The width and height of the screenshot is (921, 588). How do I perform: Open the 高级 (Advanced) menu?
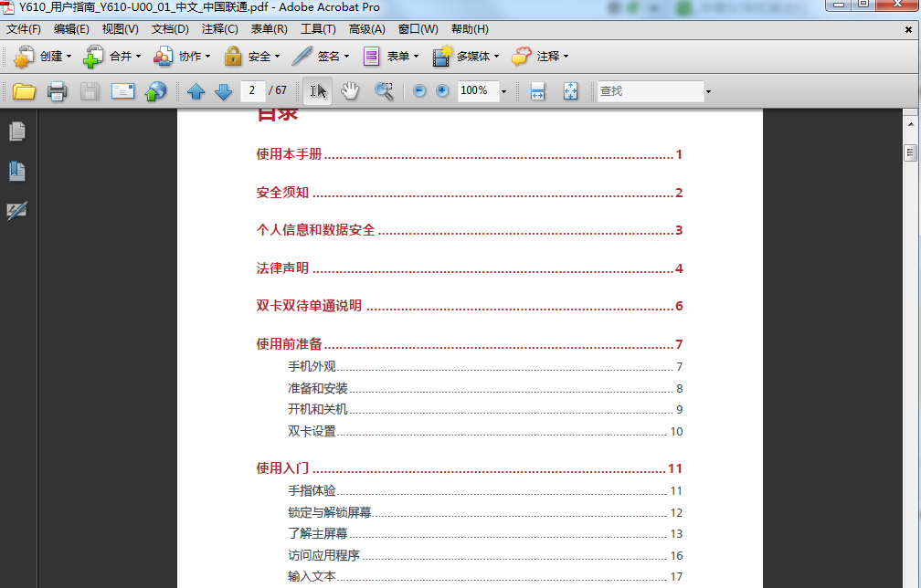pyautogui.click(x=364, y=28)
